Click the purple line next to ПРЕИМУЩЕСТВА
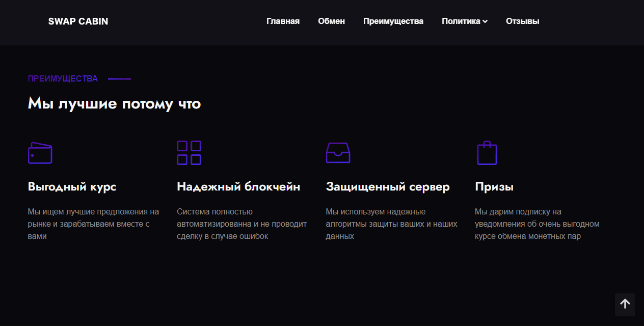 tap(119, 79)
